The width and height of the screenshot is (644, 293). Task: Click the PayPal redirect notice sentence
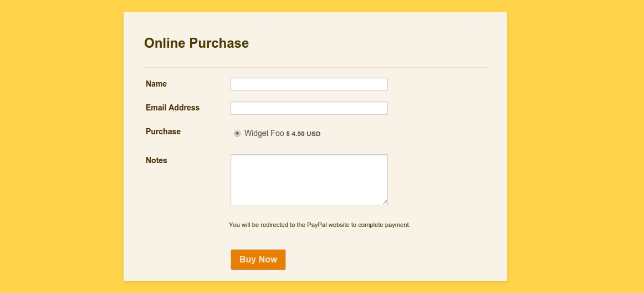(x=320, y=225)
